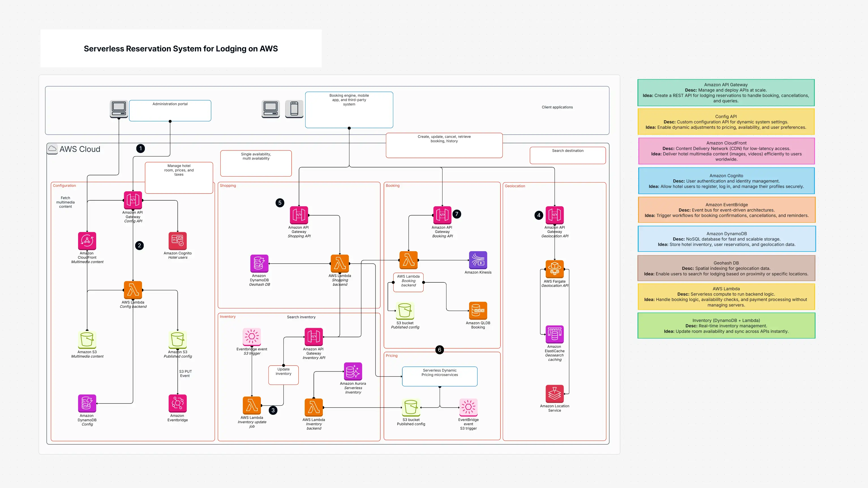Select the Amazon CloudFront Multimedia content icon
Image resolution: width=868 pixels, height=488 pixels.
point(87,241)
